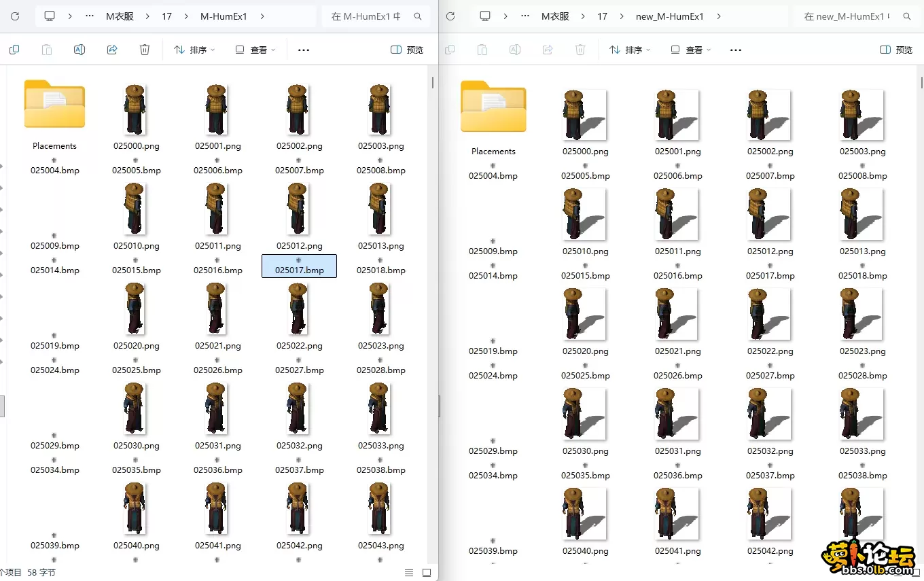Select 025040.png thumbnail in left window
The height and width of the screenshot is (581, 924).
[135, 509]
